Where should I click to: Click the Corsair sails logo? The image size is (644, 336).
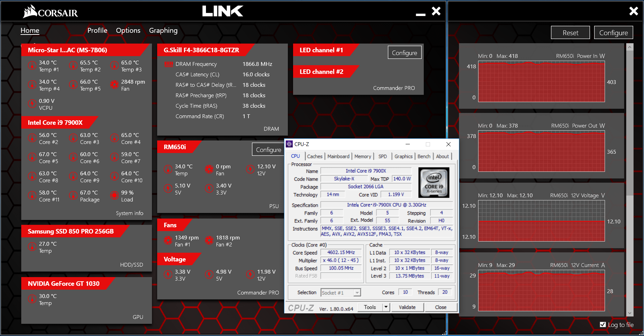[30, 11]
